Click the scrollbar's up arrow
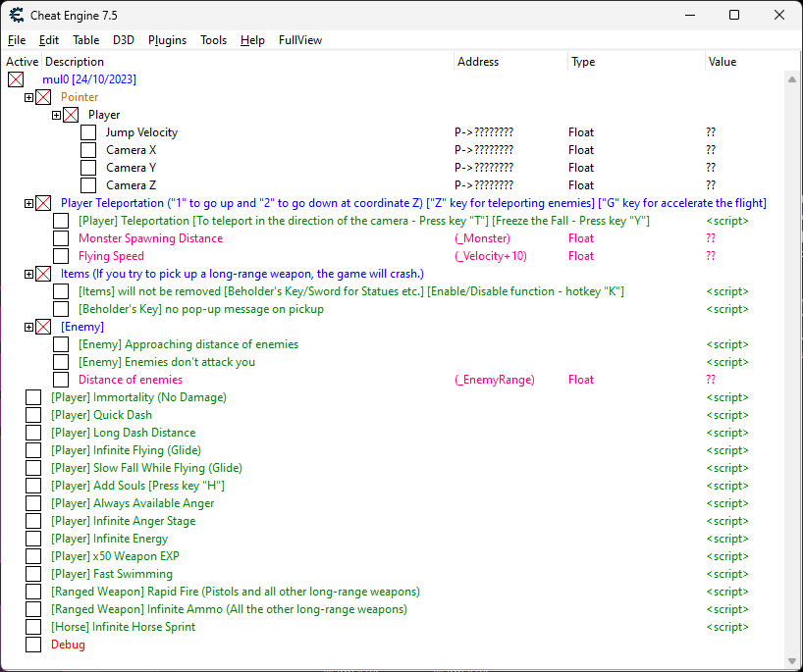 [x=791, y=79]
